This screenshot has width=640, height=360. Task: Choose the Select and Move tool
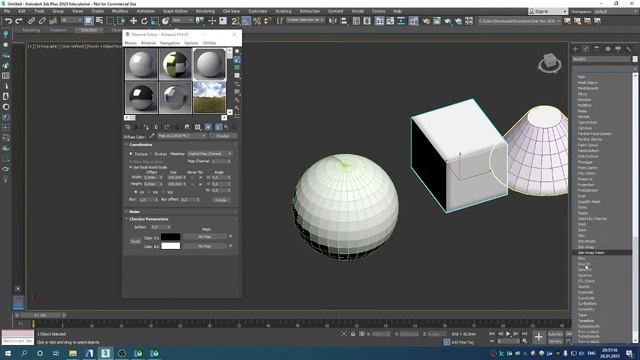[133, 21]
